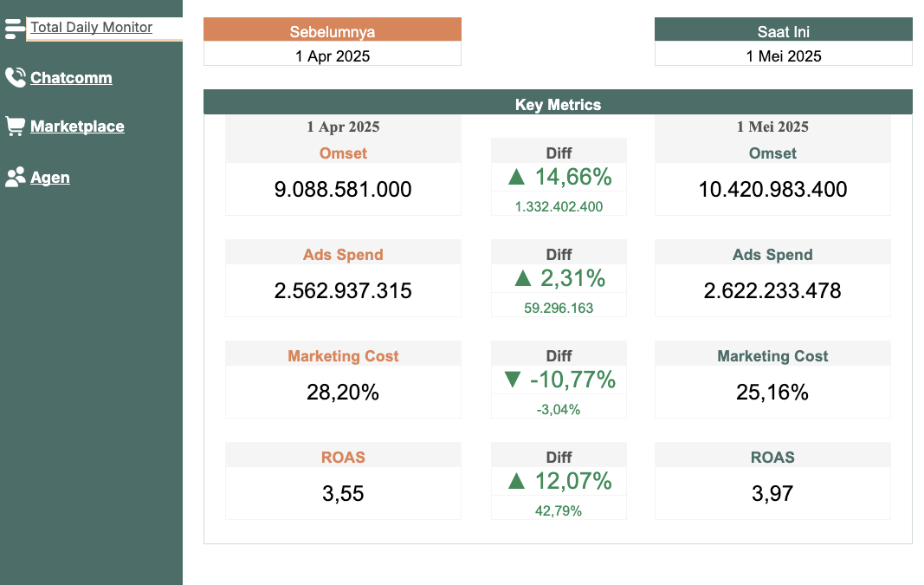Viewport: 924px width, 585px height.
Task: Click the shopping cart icon in sidebar
Action: coord(15,127)
